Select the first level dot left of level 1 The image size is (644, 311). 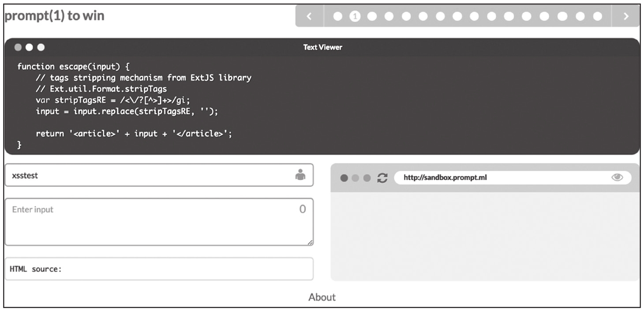coord(337,16)
